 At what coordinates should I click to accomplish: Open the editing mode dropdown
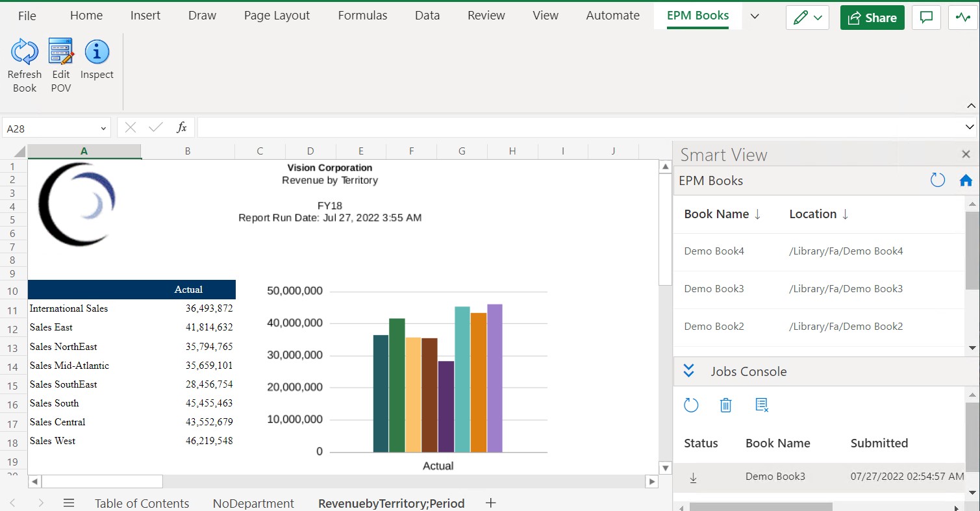pos(807,18)
